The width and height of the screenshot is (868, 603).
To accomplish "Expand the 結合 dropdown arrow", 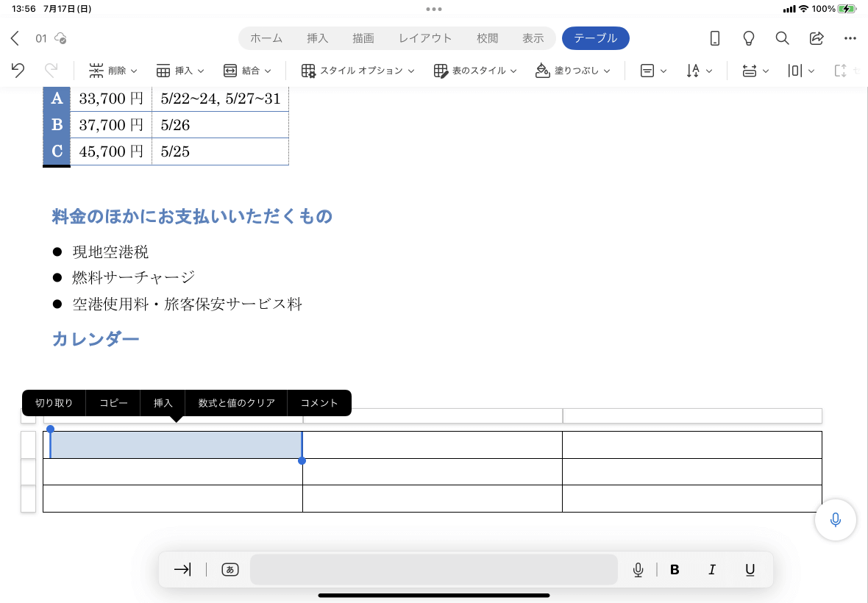I will click(267, 71).
